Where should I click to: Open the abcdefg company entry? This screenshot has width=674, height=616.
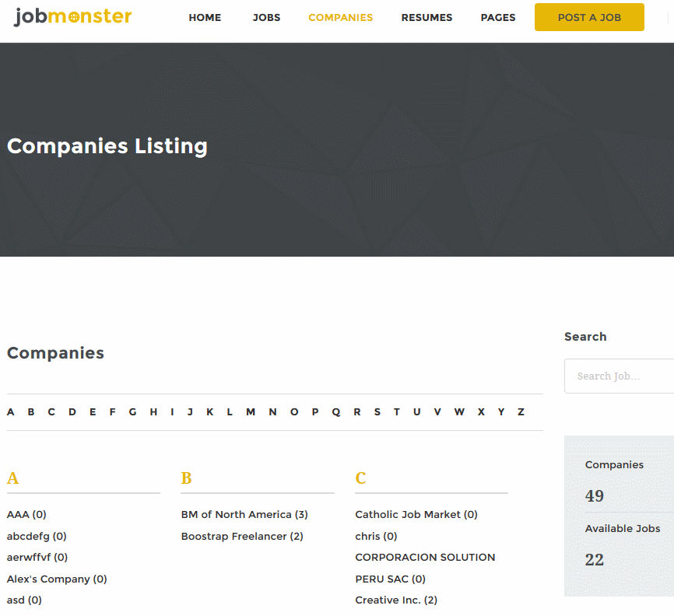pos(37,536)
